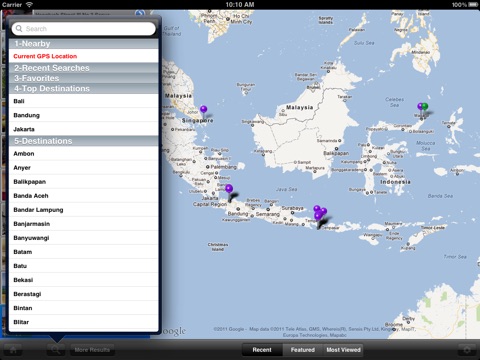
Task: Tap the 2-Recent Searches header
Action: (x=83, y=68)
